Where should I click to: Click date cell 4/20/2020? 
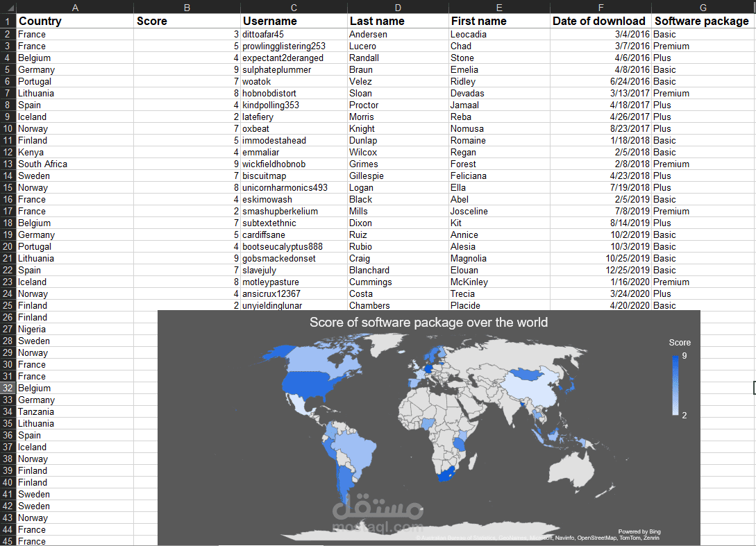[600, 305]
